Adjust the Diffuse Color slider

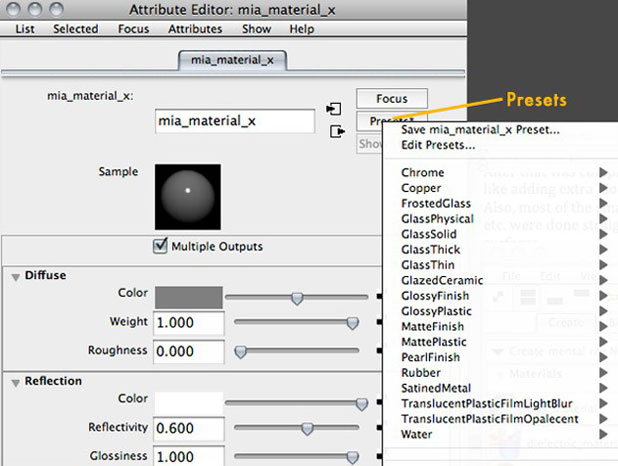tap(296, 297)
